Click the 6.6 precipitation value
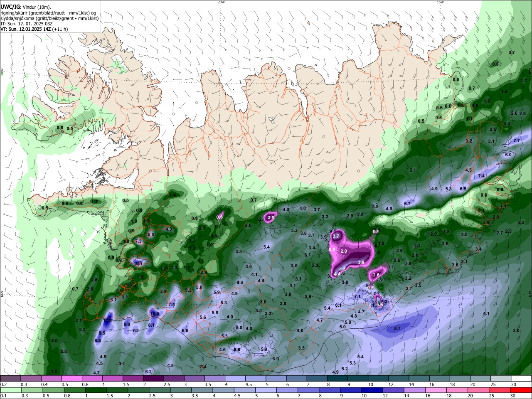This screenshot has height=399, width=532. pyautogui.click(x=185, y=330)
